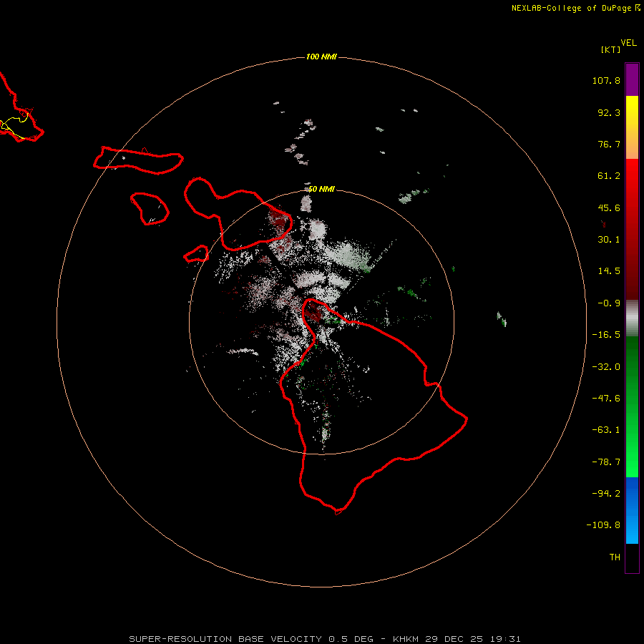Image resolution: width=644 pixels, height=644 pixels.
Task: Click the -63.1 legend value
Action: pyautogui.click(x=606, y=430)
